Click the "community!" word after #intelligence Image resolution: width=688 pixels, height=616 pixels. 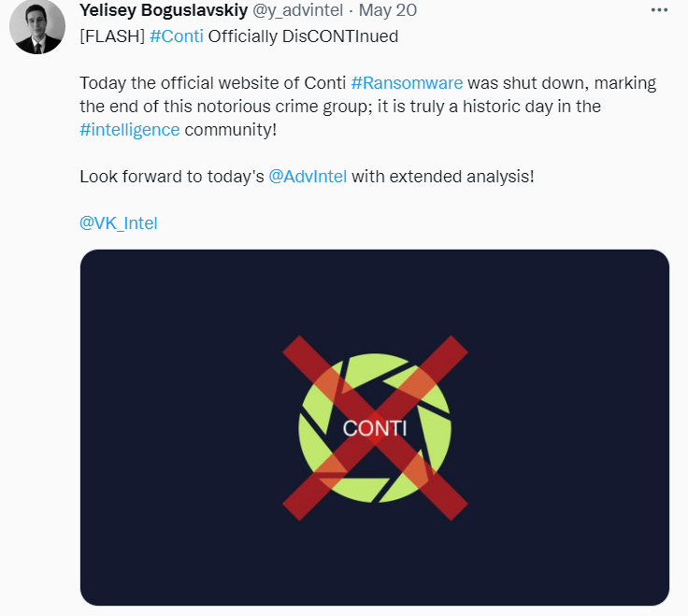(x=231, y=130)
